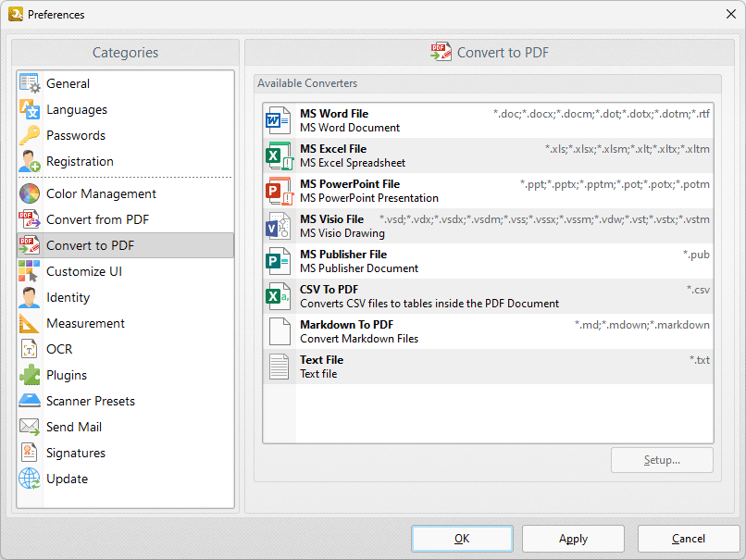Screen dimensions: 746x560
Task: Click the MS Publisher file icon
Action: 279,261
